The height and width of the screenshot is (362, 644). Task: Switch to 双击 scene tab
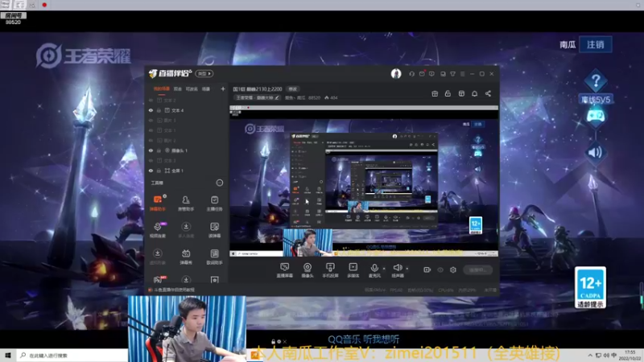click(x=177, y=88)
